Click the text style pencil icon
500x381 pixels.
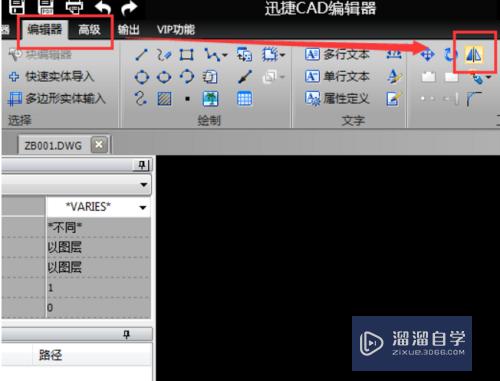[394, 77]
